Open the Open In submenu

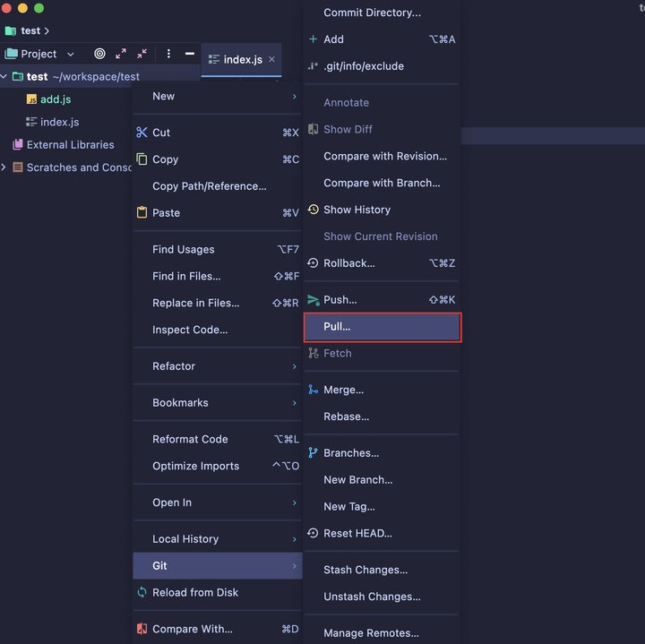point(217,502)
